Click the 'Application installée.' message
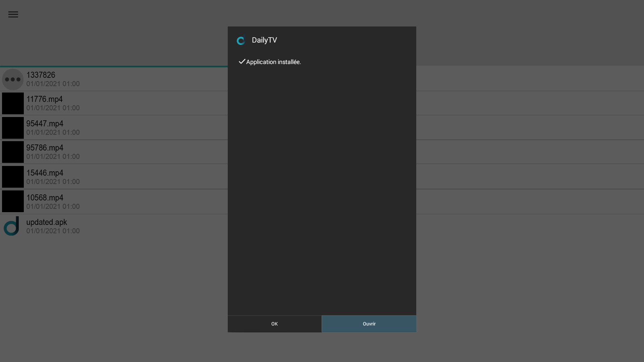The width and height of the screenshot is (644, 362). point(273,62)
